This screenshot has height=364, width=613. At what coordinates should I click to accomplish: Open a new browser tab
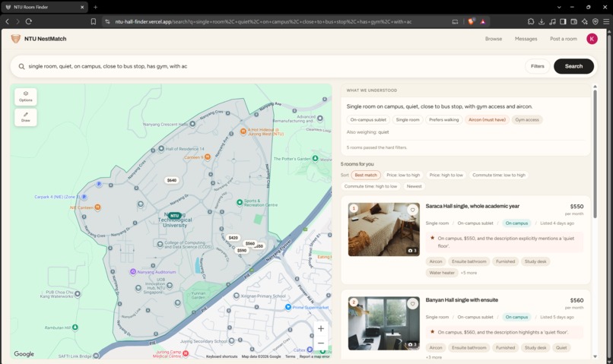tap(95, 7)
